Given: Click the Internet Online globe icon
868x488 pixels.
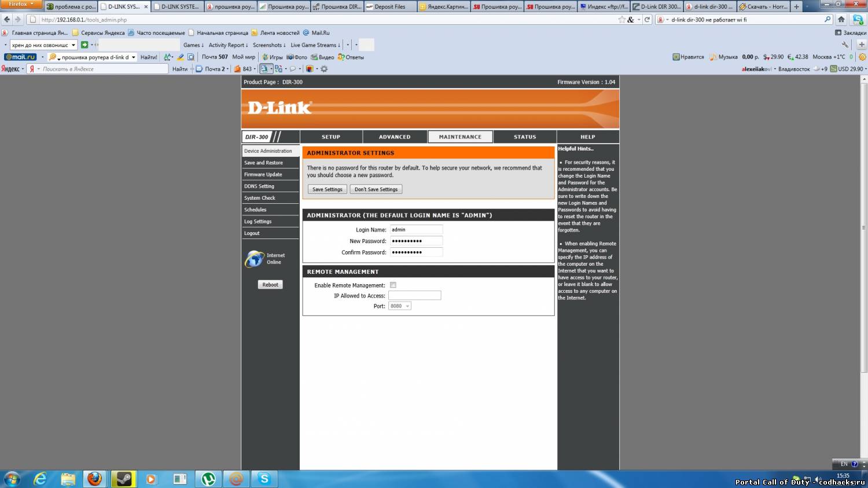Looking at the screenshot, I should [254, 259].
